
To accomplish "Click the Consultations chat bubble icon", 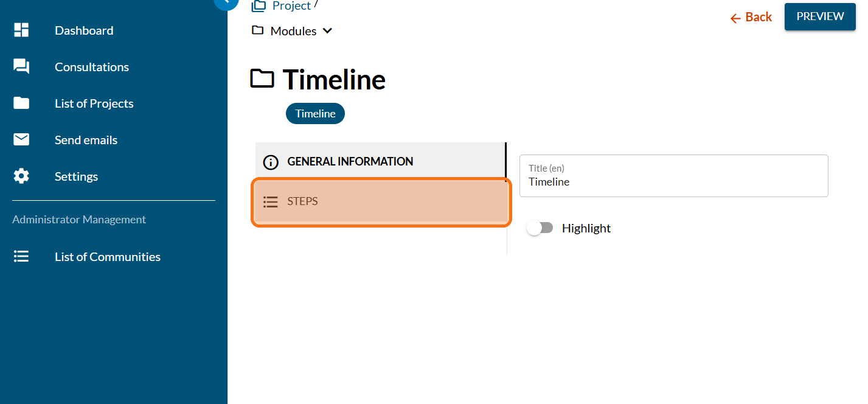I will [21, 67].
